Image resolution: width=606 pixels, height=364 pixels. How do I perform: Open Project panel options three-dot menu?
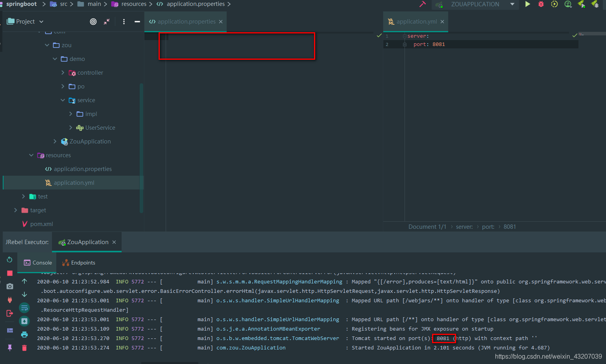pyautogui.click(x=124, y=22)
